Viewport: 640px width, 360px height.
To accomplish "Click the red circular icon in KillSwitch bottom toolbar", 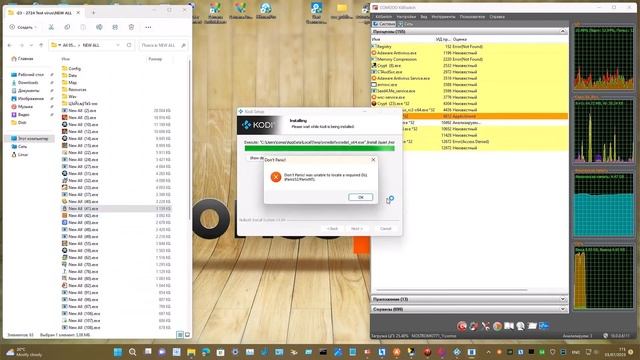I will tap(462, 326).
